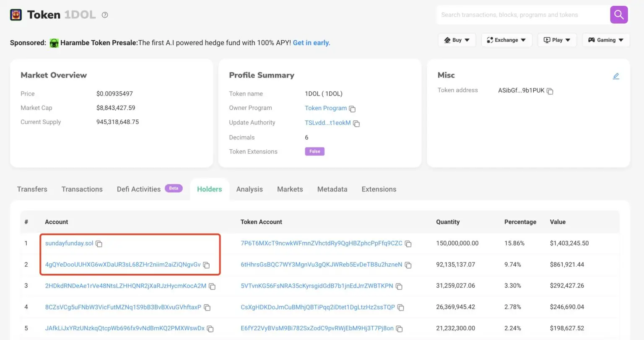Copy the Update Authority address TSLvdd...t1eokM

(356, 124)
